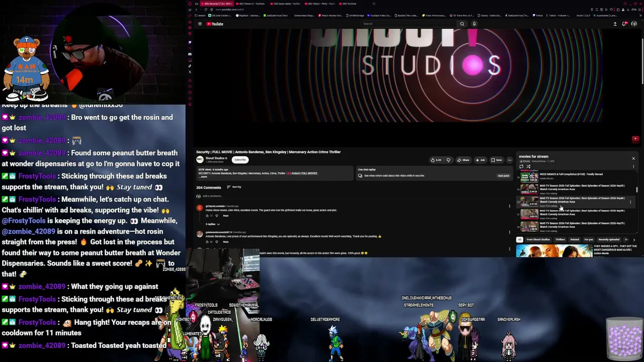Like the Home Alone meets John Wick comment

pos(207,216)
